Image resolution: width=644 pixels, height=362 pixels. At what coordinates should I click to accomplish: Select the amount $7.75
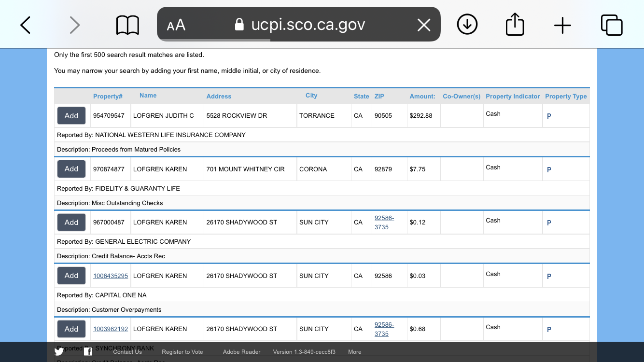(x=418, y=169)
